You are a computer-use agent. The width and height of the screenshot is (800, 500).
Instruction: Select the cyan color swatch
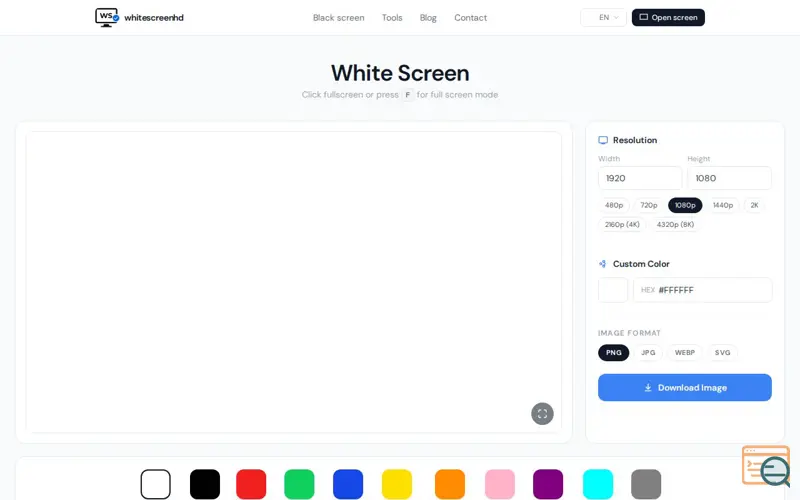click(598, 484)
